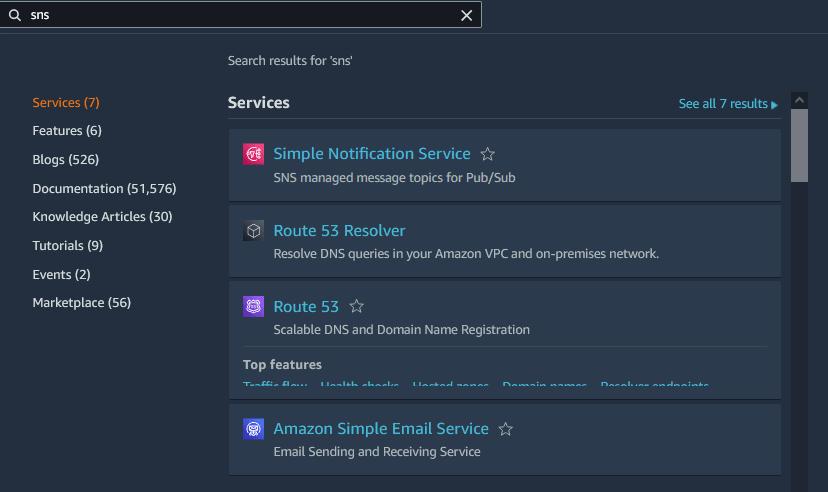Image resolution: width=828 pixels, height=492 pixels.
Task: Focus the search input containing 'sns'
Action: point(240,15)
